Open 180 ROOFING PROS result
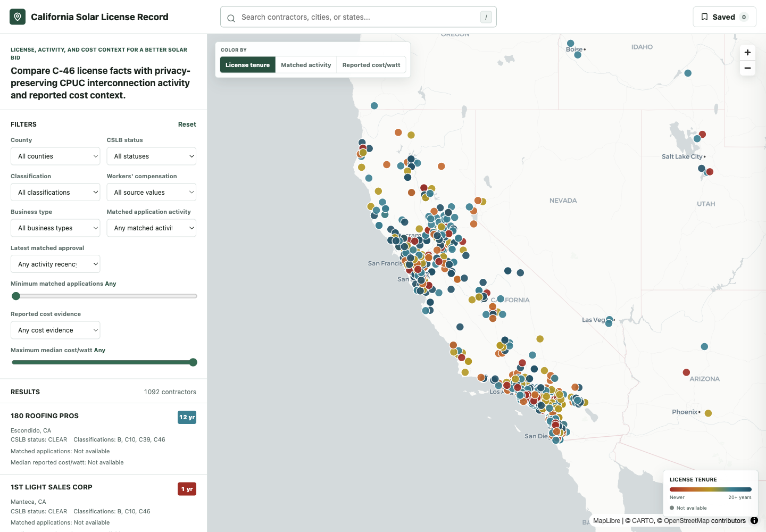Viewport: 766px width, 532px height. pos(103,439)
